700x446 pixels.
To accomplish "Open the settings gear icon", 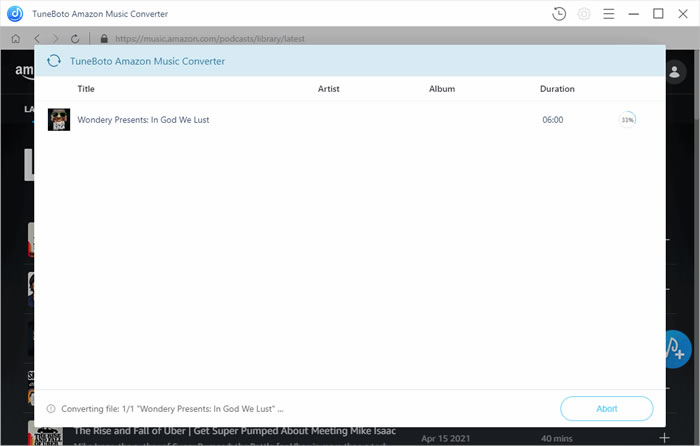I will click(x=584, y=14).
